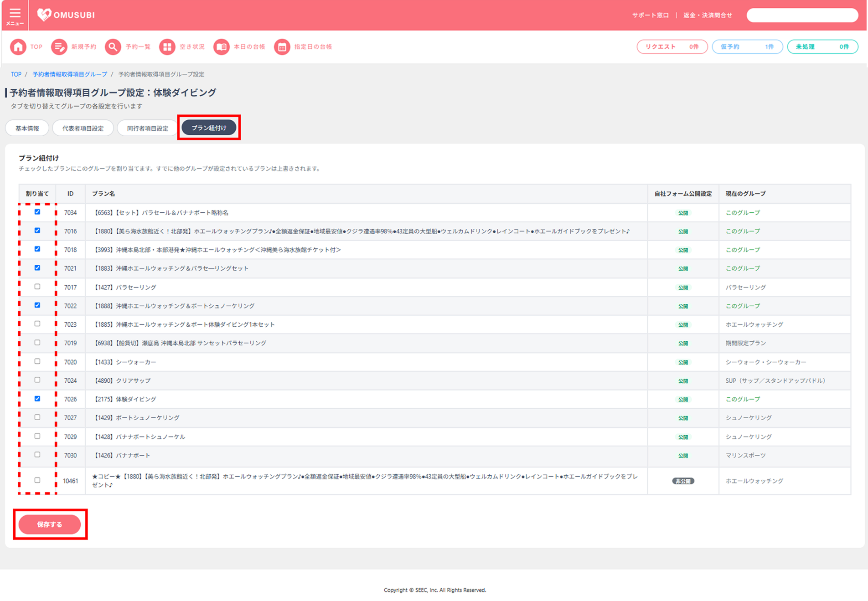Check plan 7023 checkbox

(37, 324)
